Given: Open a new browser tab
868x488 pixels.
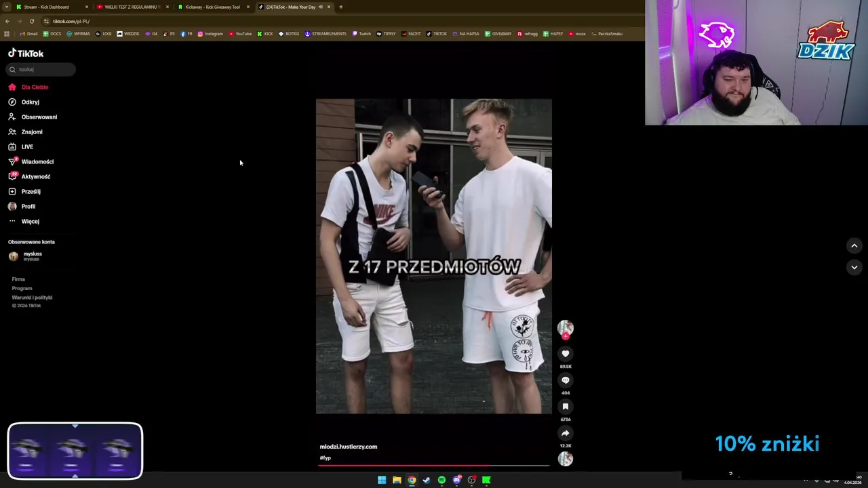Looking at the screenshot, I should click(340, 7).
